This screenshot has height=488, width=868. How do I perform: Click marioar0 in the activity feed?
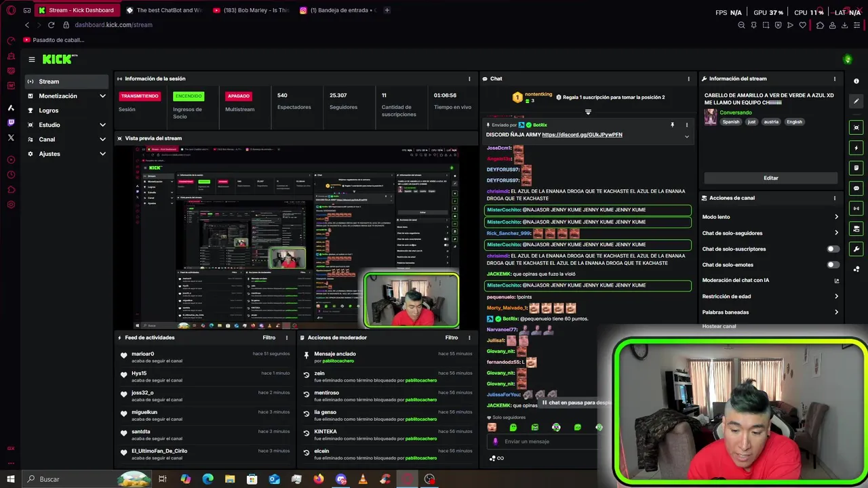coord(143,354)
